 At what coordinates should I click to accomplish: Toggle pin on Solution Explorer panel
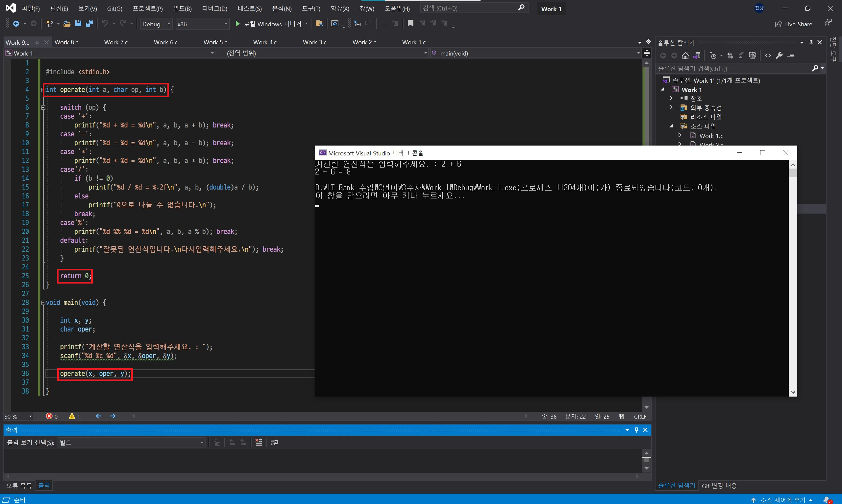pos(811,42)
